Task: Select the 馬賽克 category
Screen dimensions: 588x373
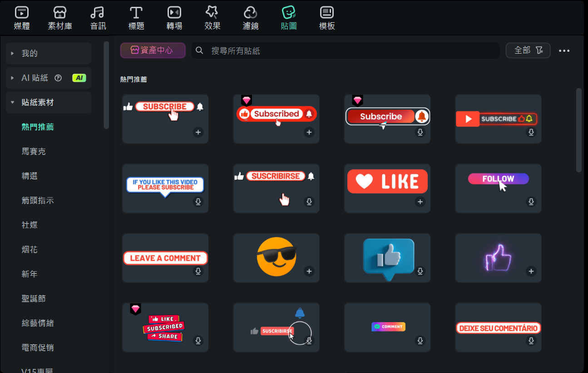Action: point(34,151)
